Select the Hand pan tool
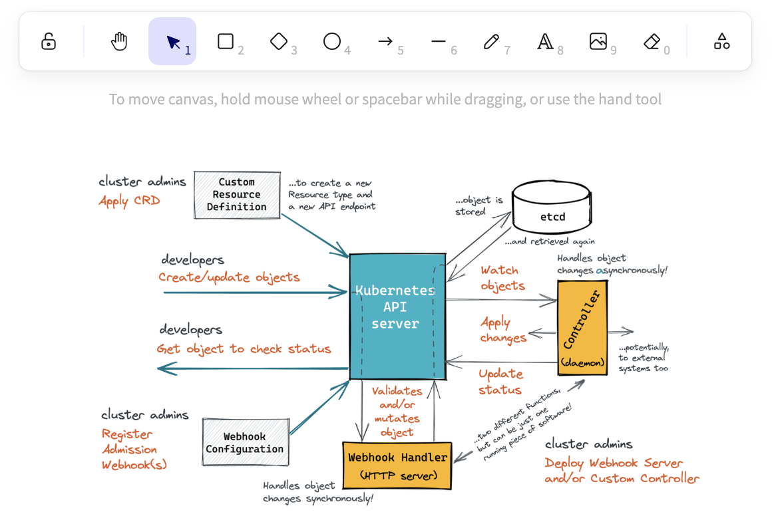The width and height of the screenshot is (772, 532). click(x=118, y=41)
